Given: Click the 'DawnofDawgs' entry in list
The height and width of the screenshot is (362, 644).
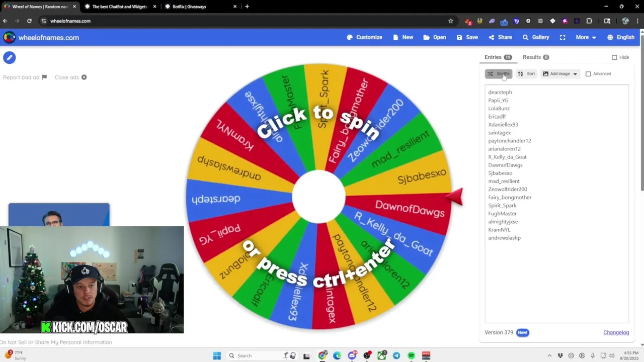Looking at the screenshot, I should click(505, 165).
